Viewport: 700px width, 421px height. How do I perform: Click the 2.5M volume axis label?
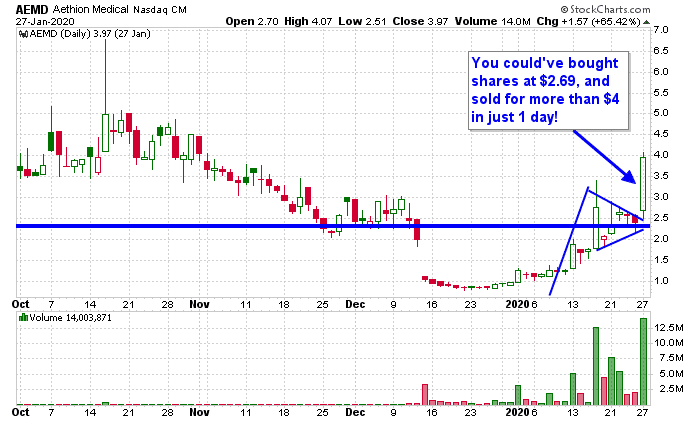[671, 389]
